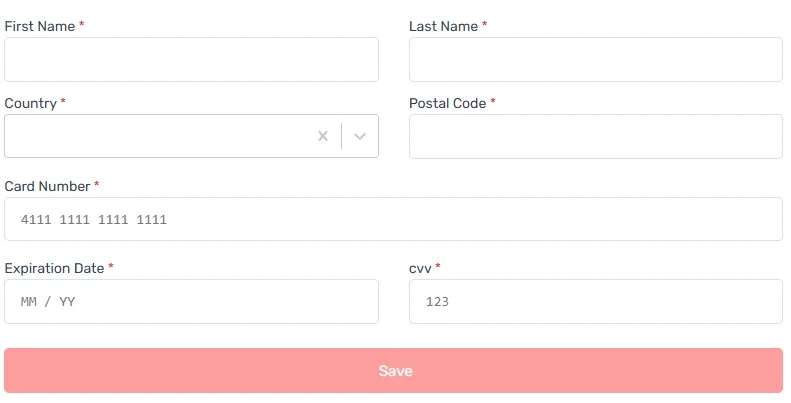Click the cvv label text
791x403 pixels.
click(420, 268)
